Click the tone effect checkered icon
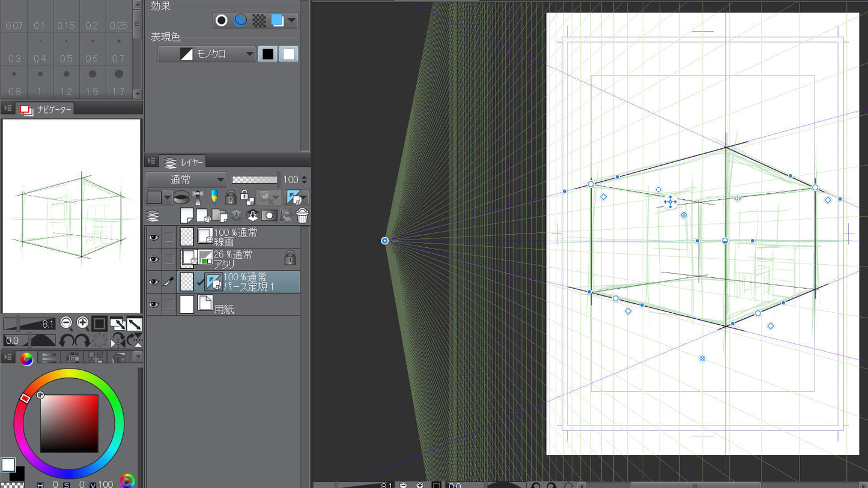The height and width of the screenshot is (488, 868). point(258,20)
